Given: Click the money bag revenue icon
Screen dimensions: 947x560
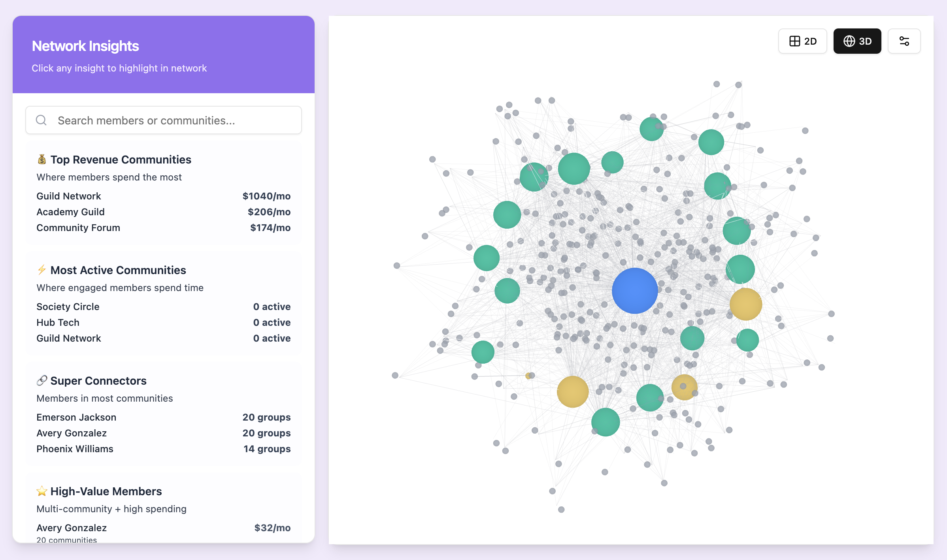Looking at the screenshot, I should click(42, 160).
